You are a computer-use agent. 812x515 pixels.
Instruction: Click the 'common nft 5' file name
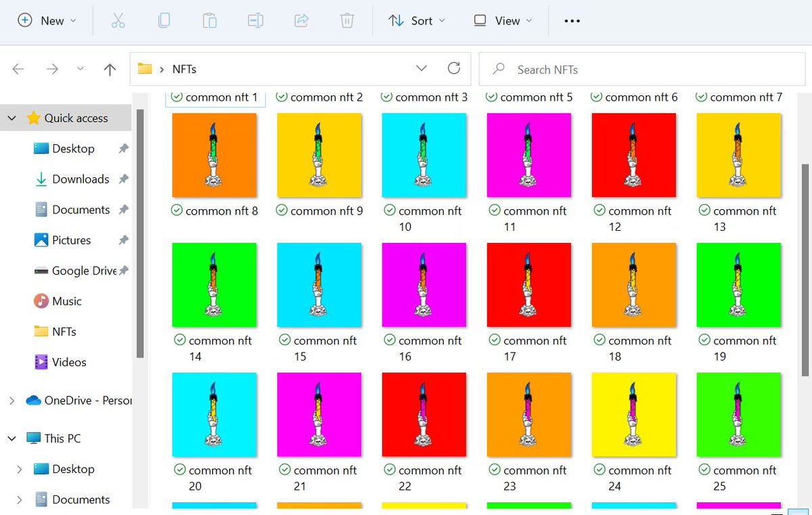537,97
